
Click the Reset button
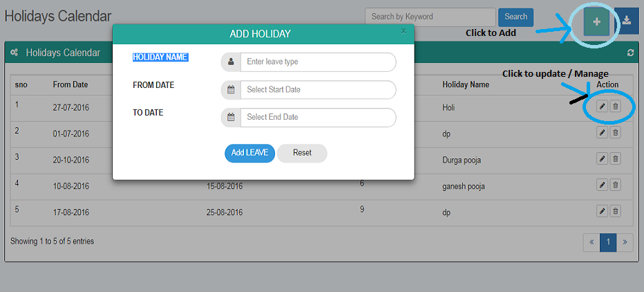click(302, 153)
